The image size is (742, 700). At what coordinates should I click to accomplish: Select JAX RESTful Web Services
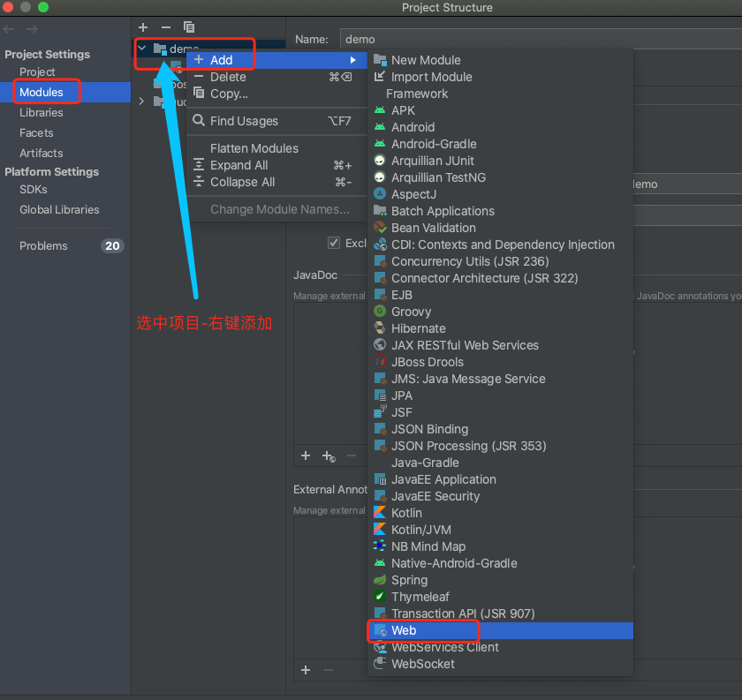500,345
